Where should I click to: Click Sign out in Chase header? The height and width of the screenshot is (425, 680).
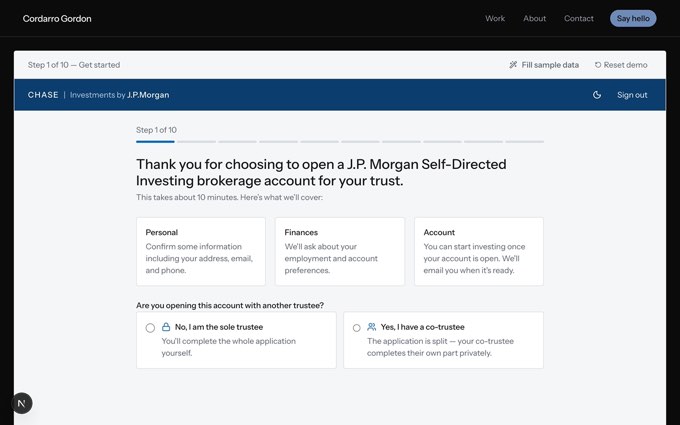click(x=632, y=95)
